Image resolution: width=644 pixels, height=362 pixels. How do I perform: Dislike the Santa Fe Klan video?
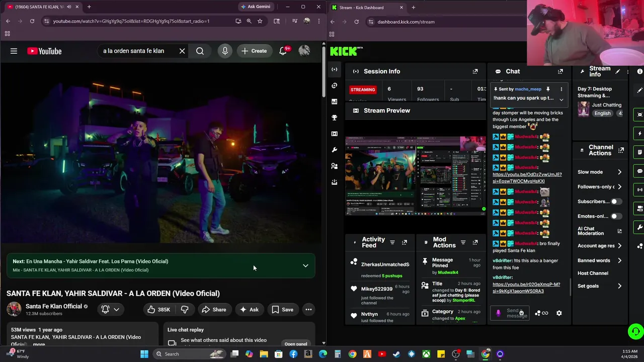pyautogui.click(x=185, y=310)
